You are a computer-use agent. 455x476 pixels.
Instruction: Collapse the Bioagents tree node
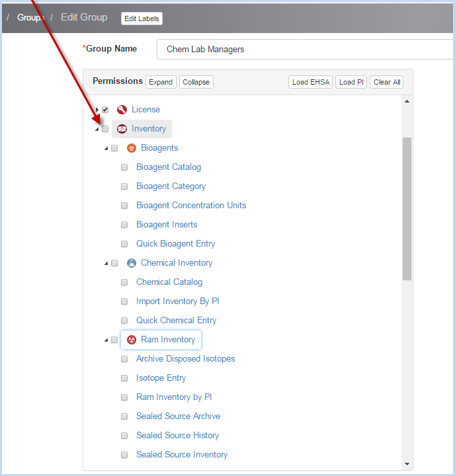(106, 149)
